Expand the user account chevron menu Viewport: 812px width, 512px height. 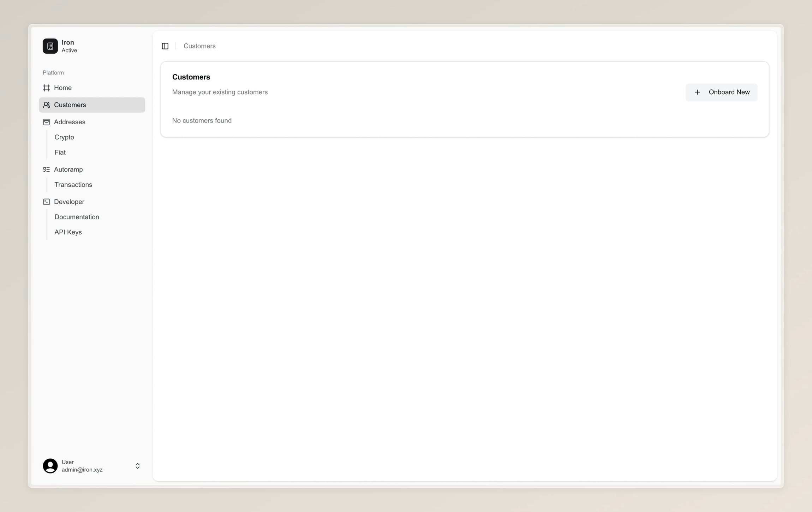(x=137, y=466)
